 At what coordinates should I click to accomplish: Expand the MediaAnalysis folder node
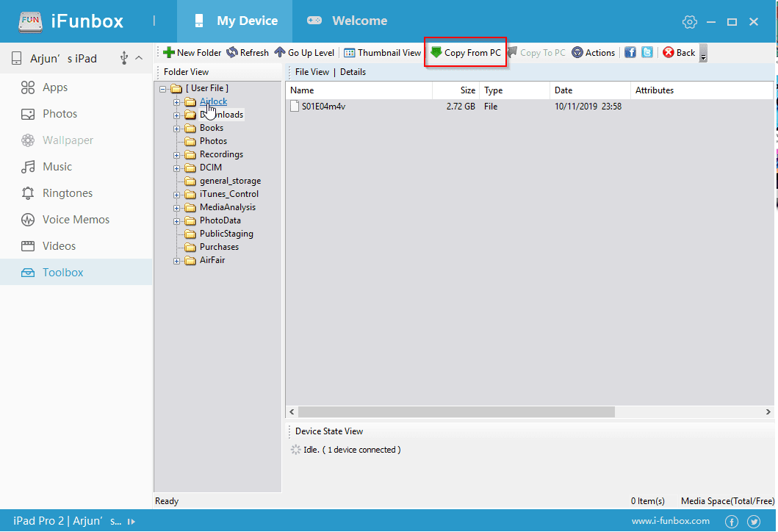pos(176,209)
